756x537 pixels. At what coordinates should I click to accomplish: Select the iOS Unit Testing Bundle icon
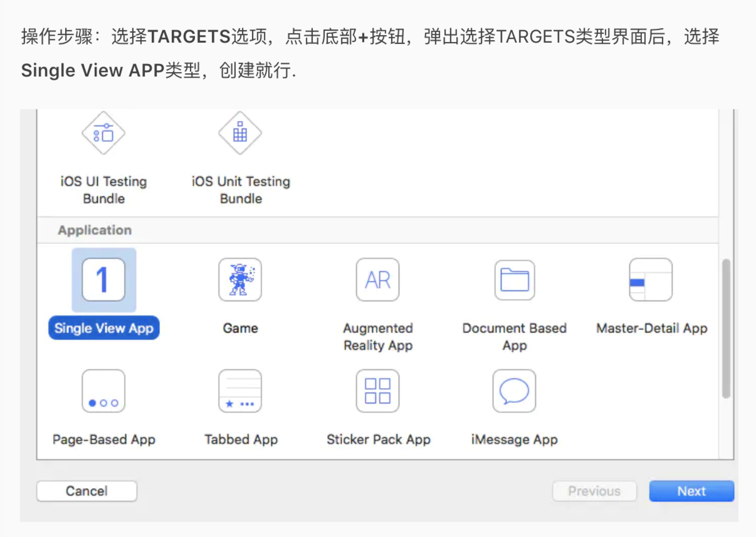click(x=240, y=133)
